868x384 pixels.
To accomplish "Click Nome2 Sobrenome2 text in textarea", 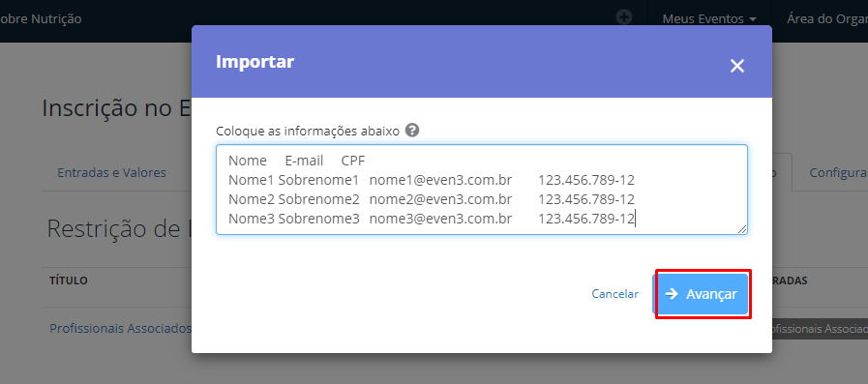I will (x=294, y=199).
